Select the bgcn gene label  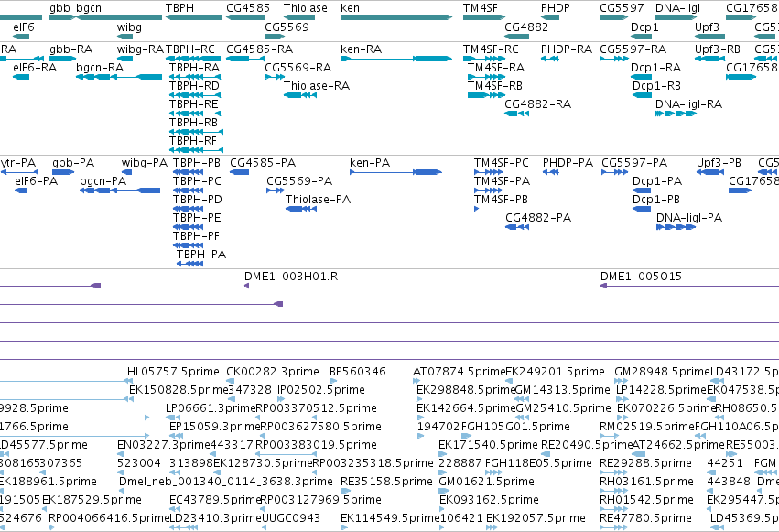(89, 8)
